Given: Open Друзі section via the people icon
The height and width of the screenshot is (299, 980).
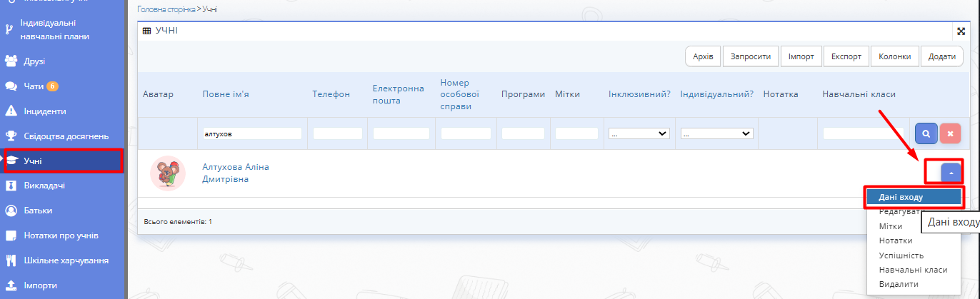Looking at the screenshot, I should (11, 61).
